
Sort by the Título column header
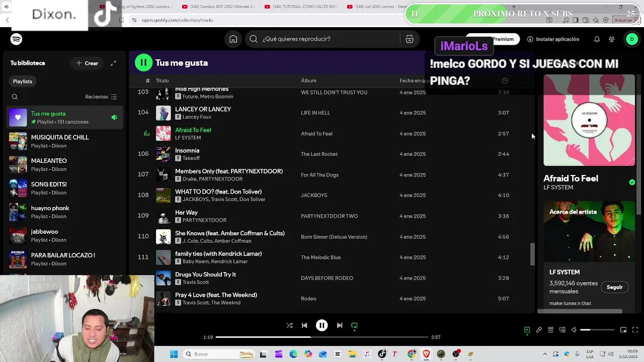(162, 80)
